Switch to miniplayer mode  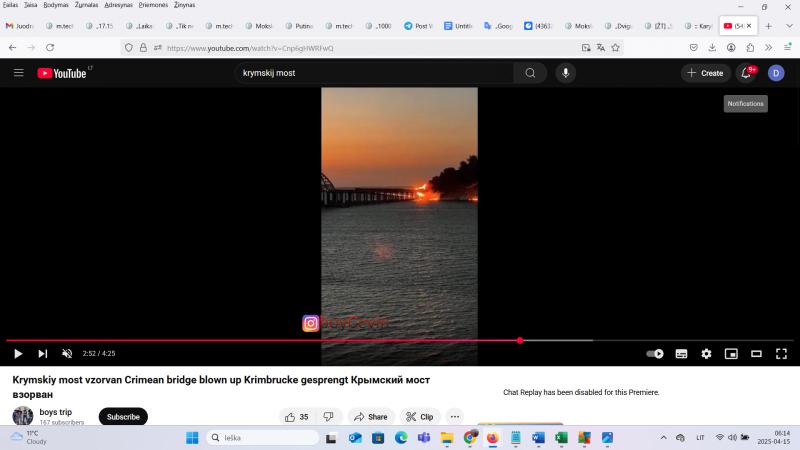[x=731, y=353]
